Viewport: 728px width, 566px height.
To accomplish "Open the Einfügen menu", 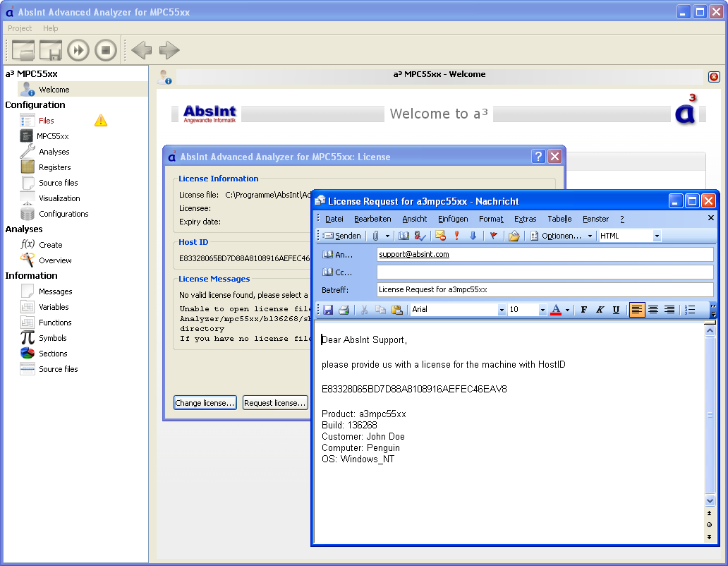I will tap(453, 219).
